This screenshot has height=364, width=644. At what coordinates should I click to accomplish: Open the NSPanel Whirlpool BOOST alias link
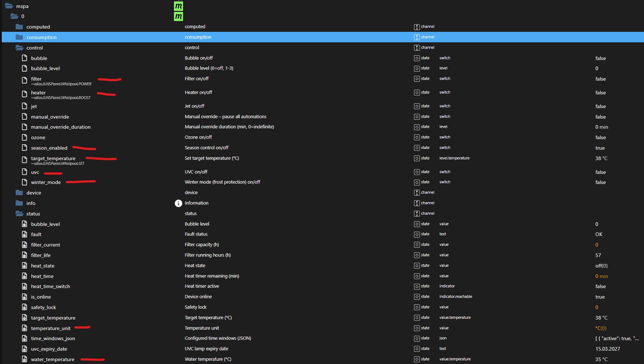(x=61, y=98)
